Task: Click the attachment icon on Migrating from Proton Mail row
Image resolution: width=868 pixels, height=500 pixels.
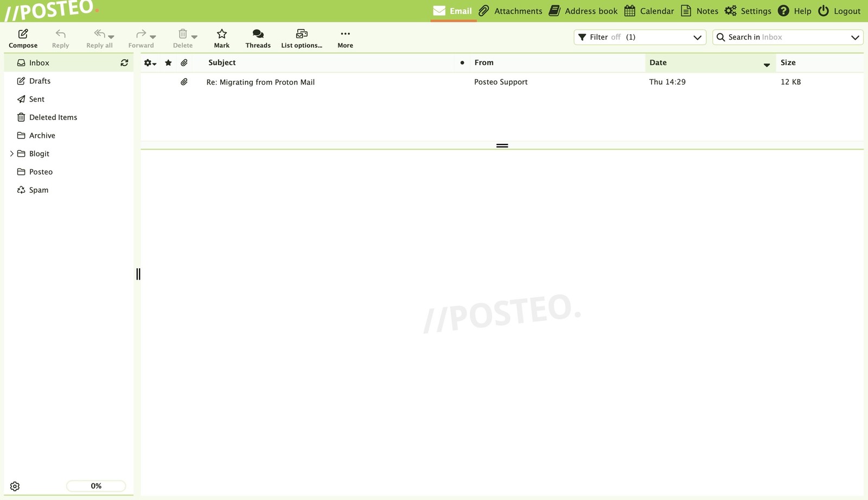Action: coord(184,82)
